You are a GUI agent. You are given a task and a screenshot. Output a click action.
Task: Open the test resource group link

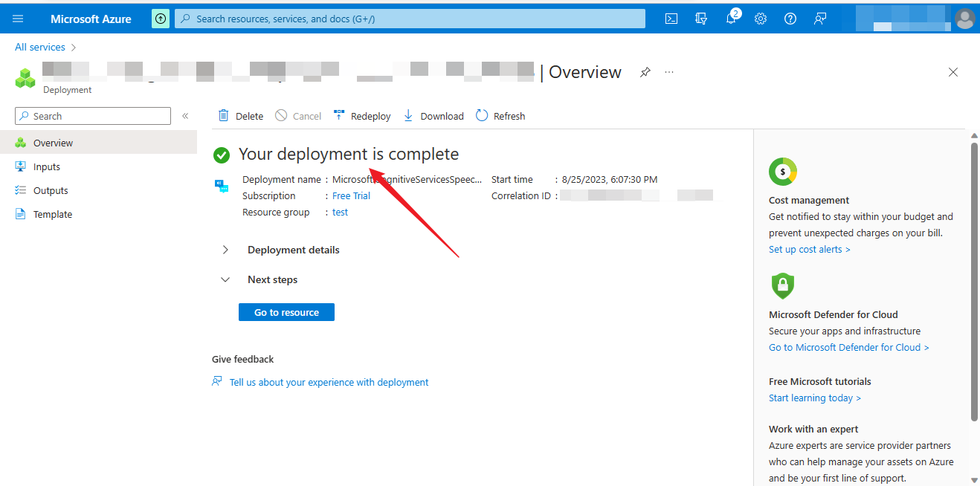(340, 212)
